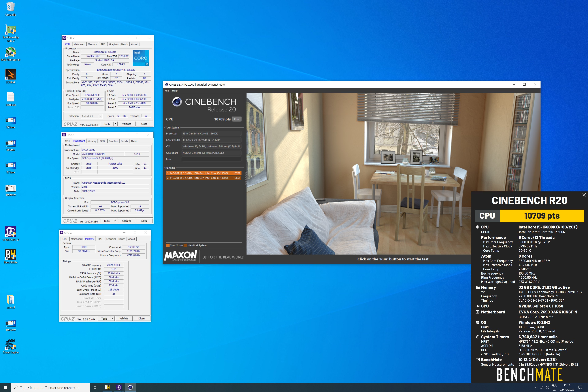Launch TechPowerUp GPU-Z desktop shortcut
Screen dimensions: 588x392
coord(11,34)
